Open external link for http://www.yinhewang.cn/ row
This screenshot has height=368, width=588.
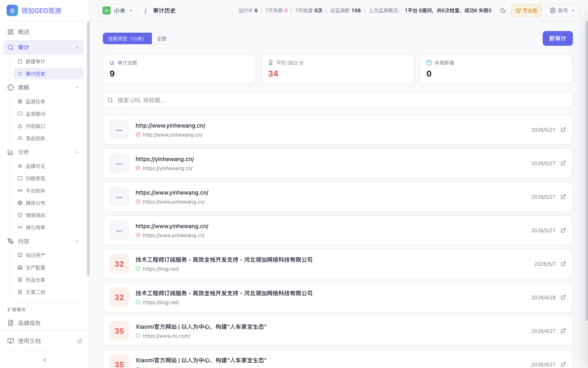563,130
